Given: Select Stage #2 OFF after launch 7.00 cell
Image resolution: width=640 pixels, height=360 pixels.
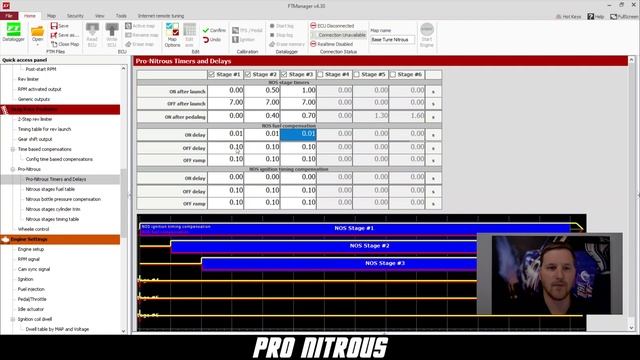Looking at the screenshot, I should [262, 103].
